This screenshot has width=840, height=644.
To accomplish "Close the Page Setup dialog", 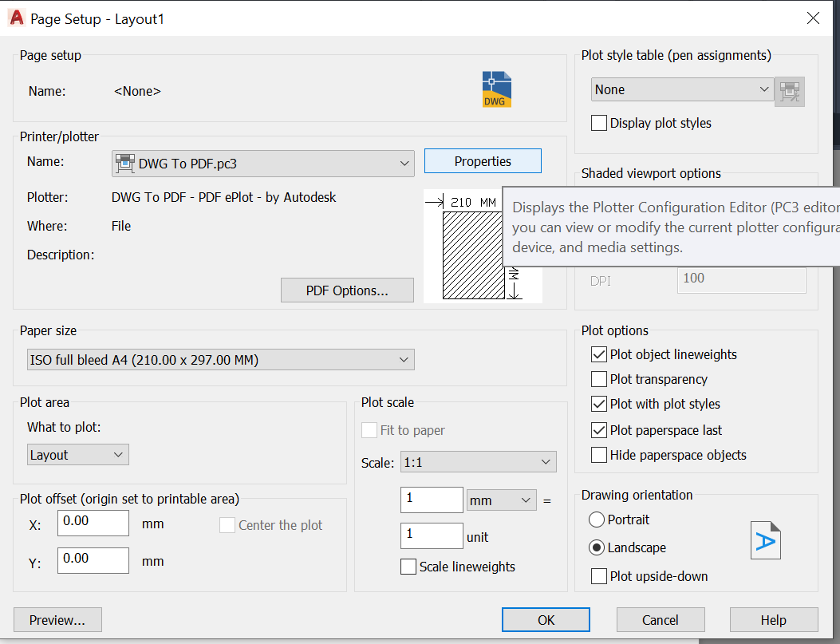I will pyautogui.click(x=813, y=18).
